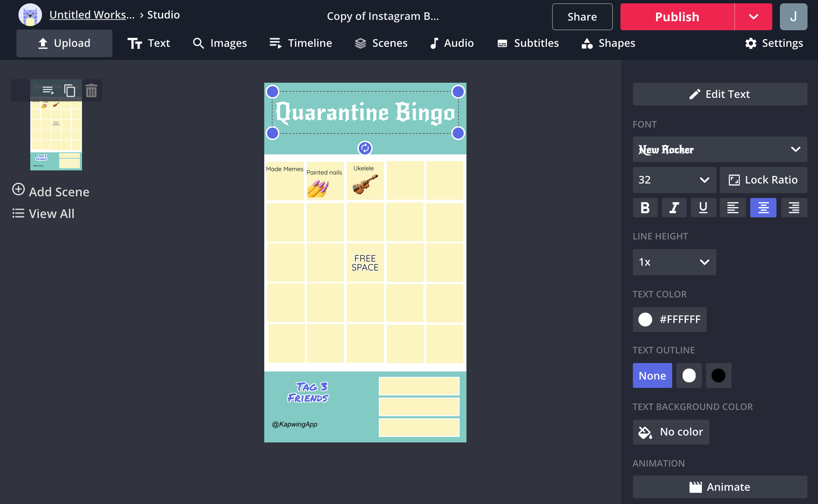Click the duplicate scene icon
The height and width of the screenshot is (504, 818).
click(x=70, y=90)
